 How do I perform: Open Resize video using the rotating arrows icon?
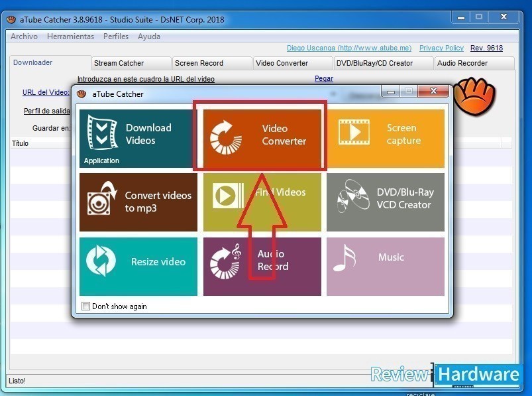pyautogui.click(x=101, y=260)
